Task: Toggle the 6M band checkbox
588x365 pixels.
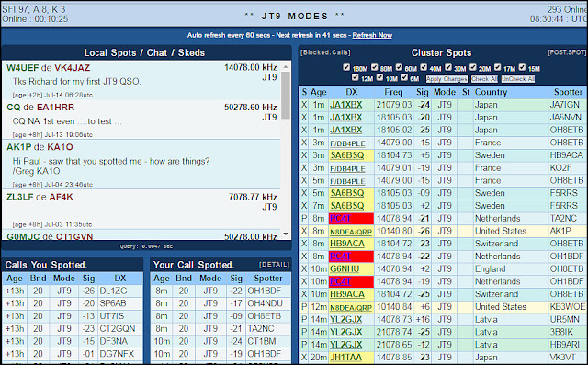Action: pyautogui.click(x=404, y=77)
